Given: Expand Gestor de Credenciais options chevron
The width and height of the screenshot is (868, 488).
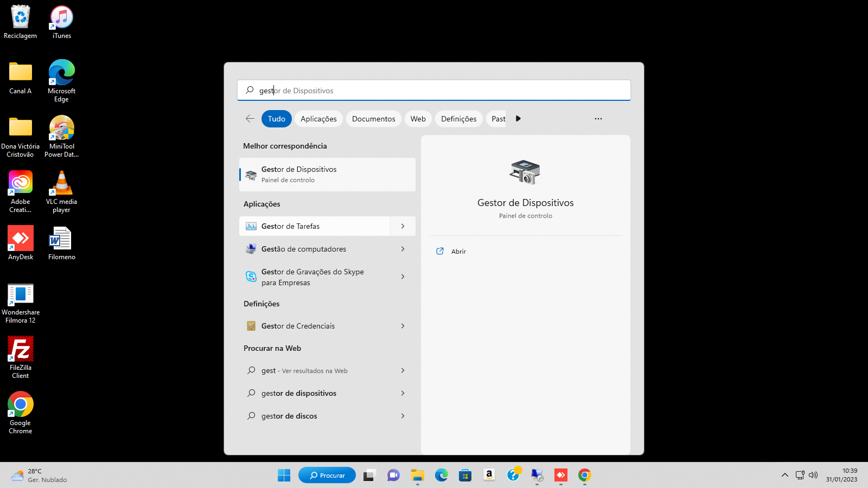Looking at the screenshot, I should (403, 326).
